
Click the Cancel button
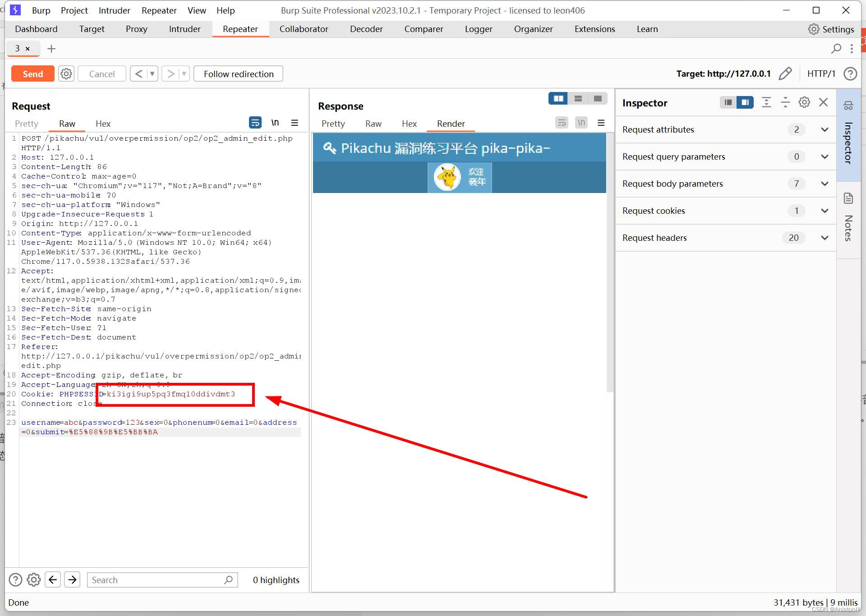click(x=102, y=74)
